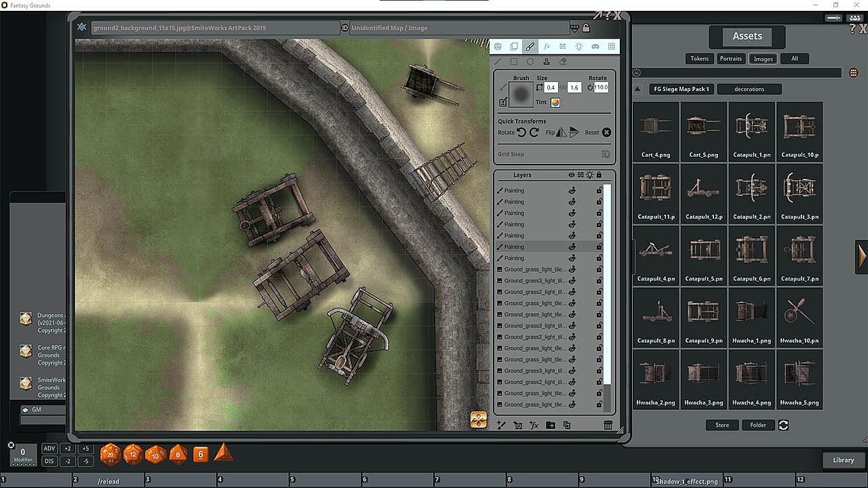This screenshot has height=488, width=868.
Task: Click the edit brush icon beside preview
Action: pos(502,102)
